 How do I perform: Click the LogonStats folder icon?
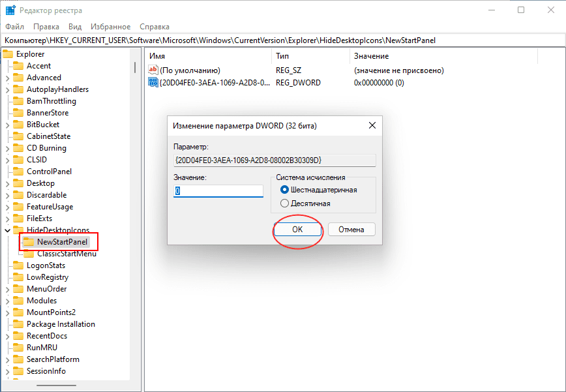pos(18,265)
